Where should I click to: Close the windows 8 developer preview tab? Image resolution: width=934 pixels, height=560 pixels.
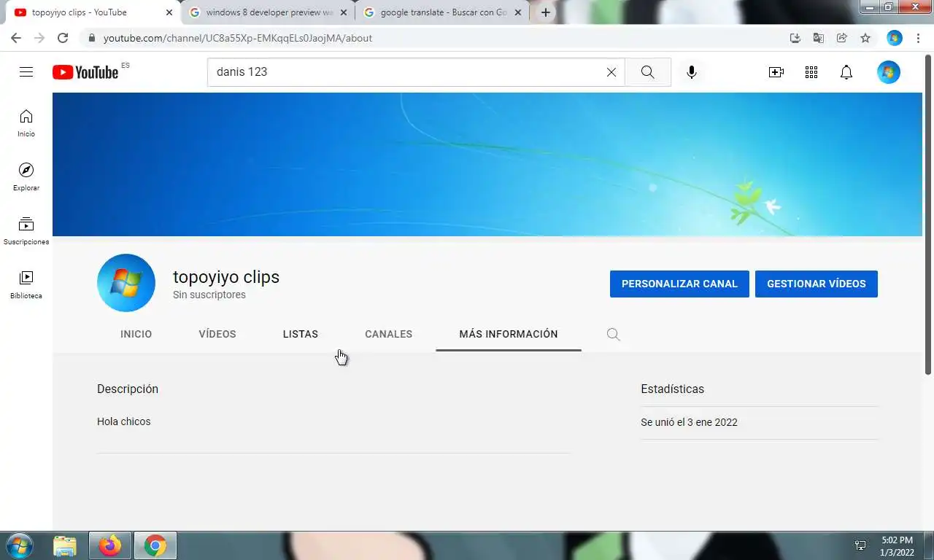point(344,12)
